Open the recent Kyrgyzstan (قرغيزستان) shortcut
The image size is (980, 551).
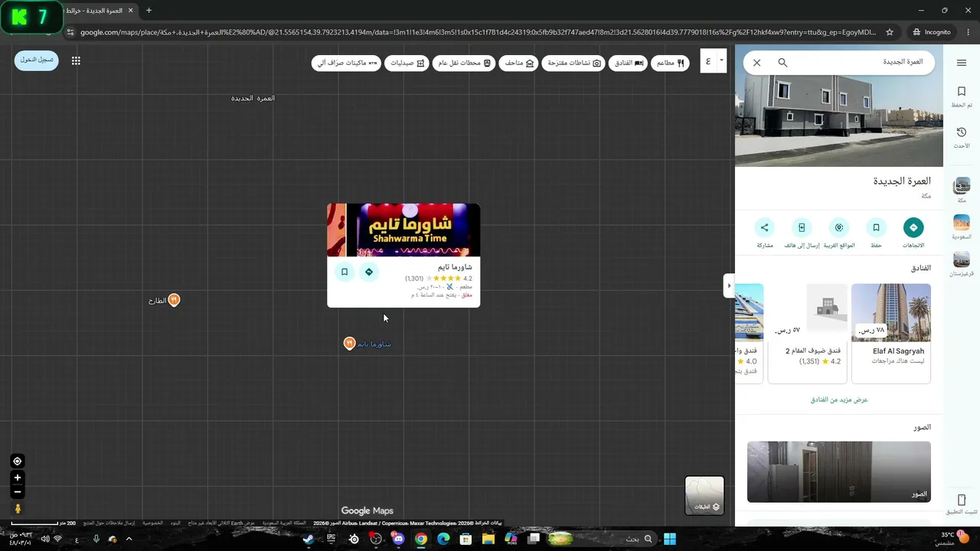point(962,264)
